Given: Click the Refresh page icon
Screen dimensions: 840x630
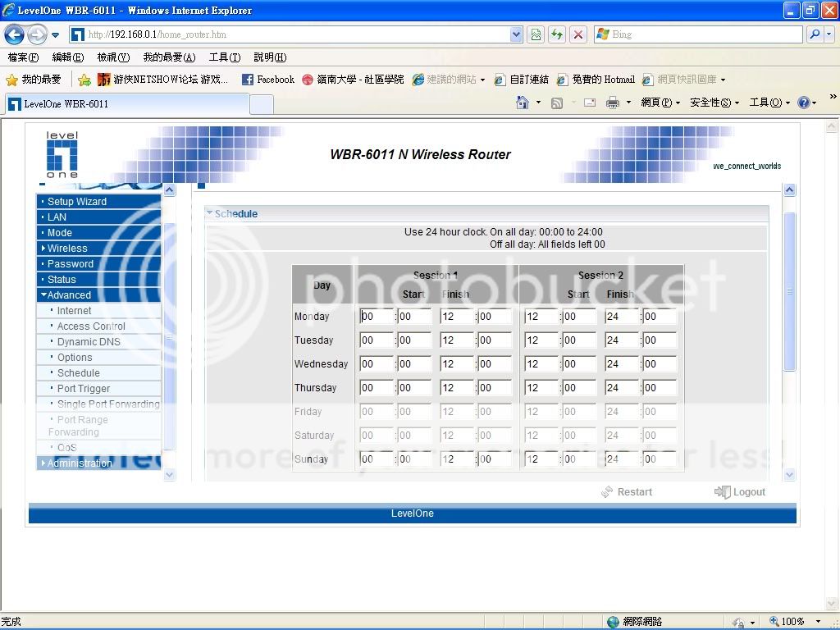Looking at the screenshot, I should tap(557, 34).
